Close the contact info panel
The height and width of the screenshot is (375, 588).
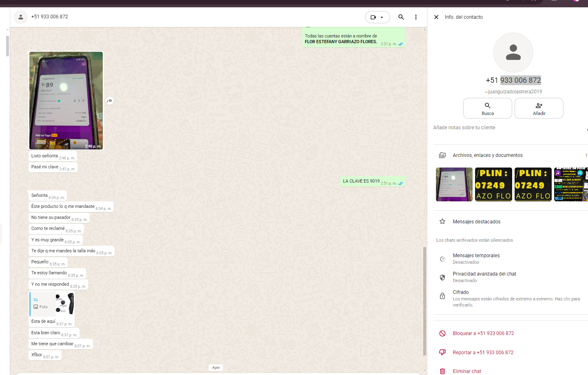(436, 17)
